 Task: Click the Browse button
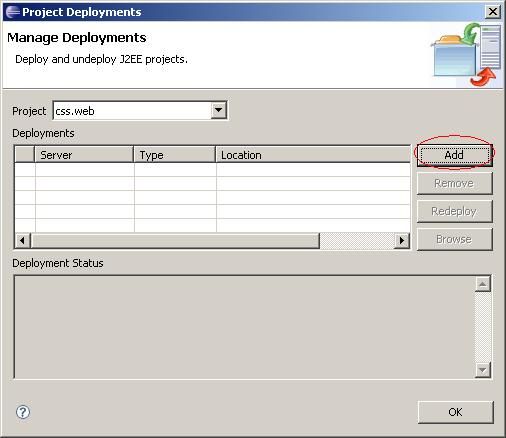(455, 239)
